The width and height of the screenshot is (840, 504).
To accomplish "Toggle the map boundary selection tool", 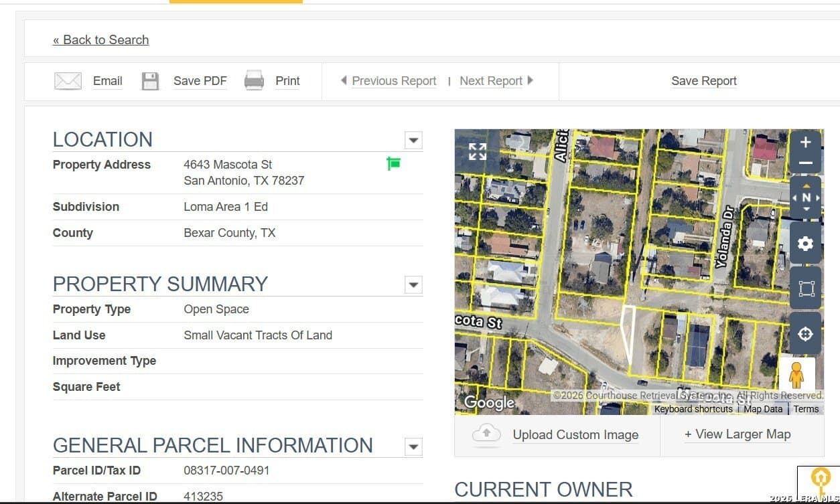I will point(805,288).
